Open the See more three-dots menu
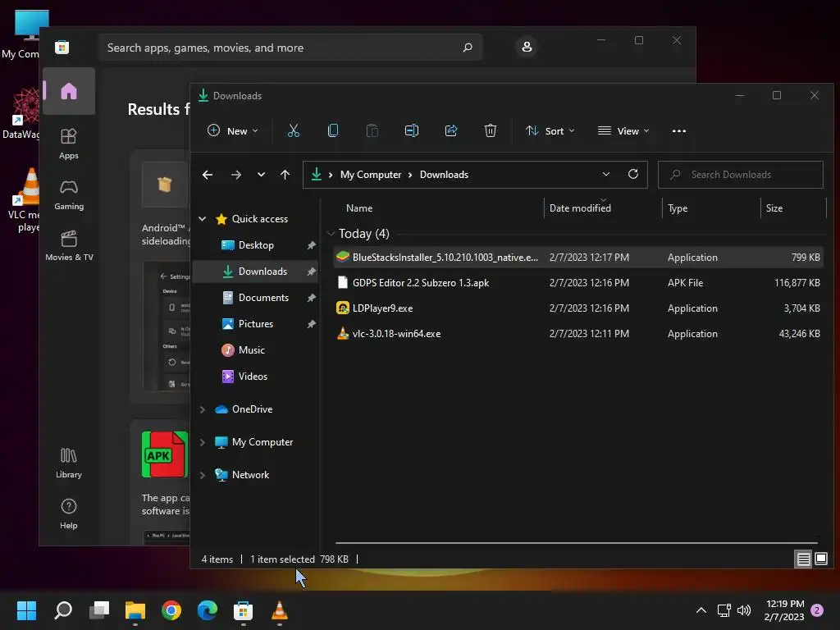 678,130
